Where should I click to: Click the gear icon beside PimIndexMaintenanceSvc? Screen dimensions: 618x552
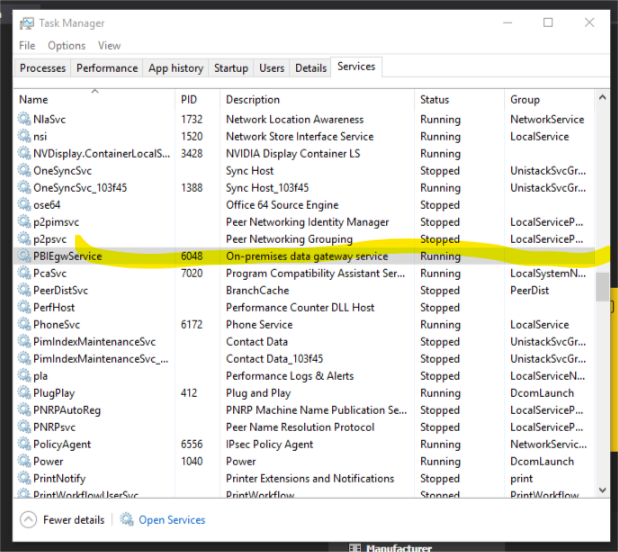click(x=24, y=341)
